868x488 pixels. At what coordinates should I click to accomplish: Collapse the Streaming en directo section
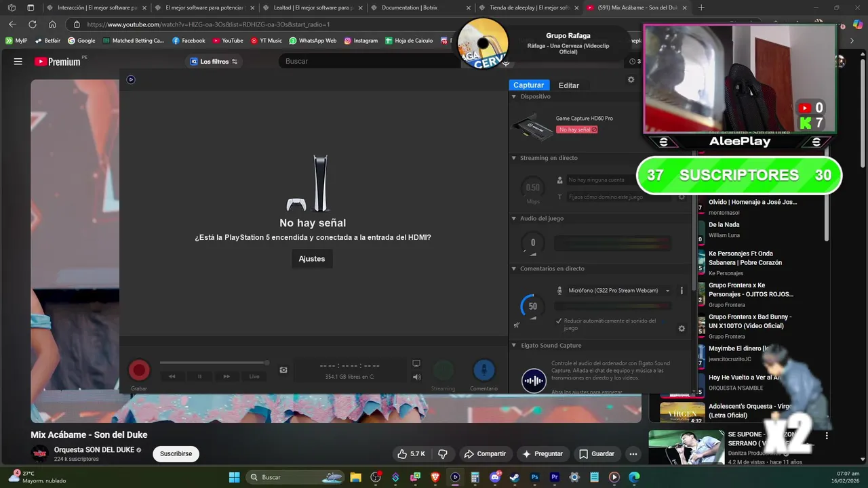point(513,158)
